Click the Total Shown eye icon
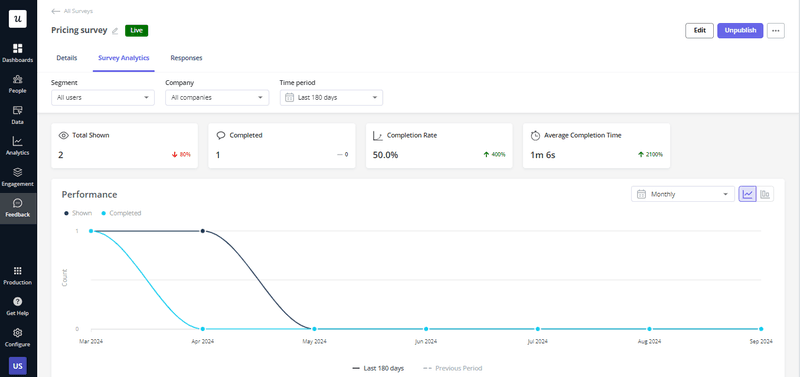This screenshot has width=800, height=377. coord(64,136)
